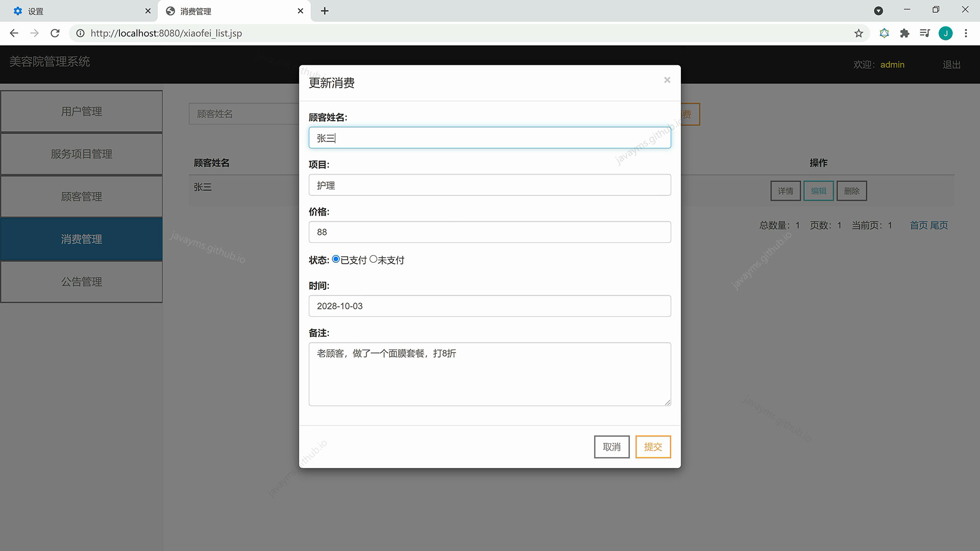
Task: Click the 价格 input field
Action: click(x=489, y=232)
